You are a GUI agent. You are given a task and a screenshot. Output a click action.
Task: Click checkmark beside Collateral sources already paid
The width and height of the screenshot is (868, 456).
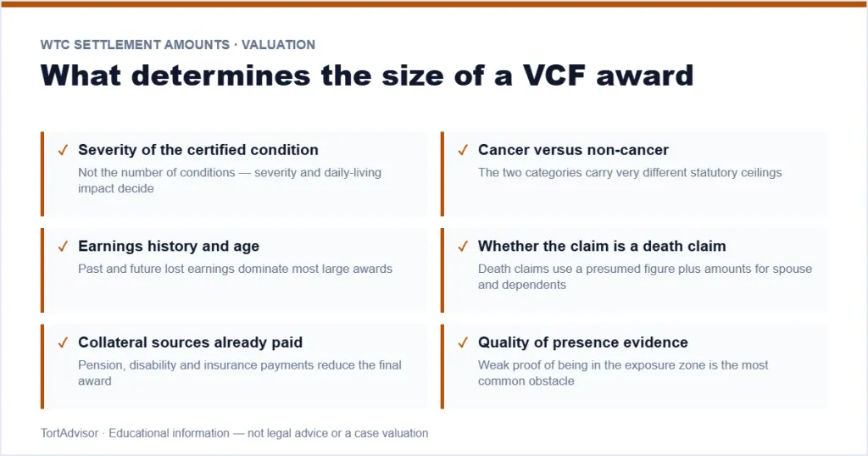(63, 342)
